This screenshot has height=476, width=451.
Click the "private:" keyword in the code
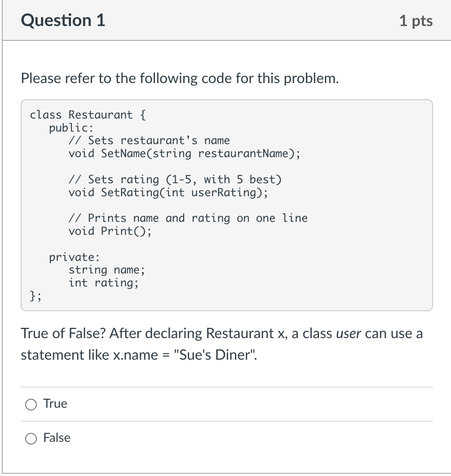click(x=75, y=257)
